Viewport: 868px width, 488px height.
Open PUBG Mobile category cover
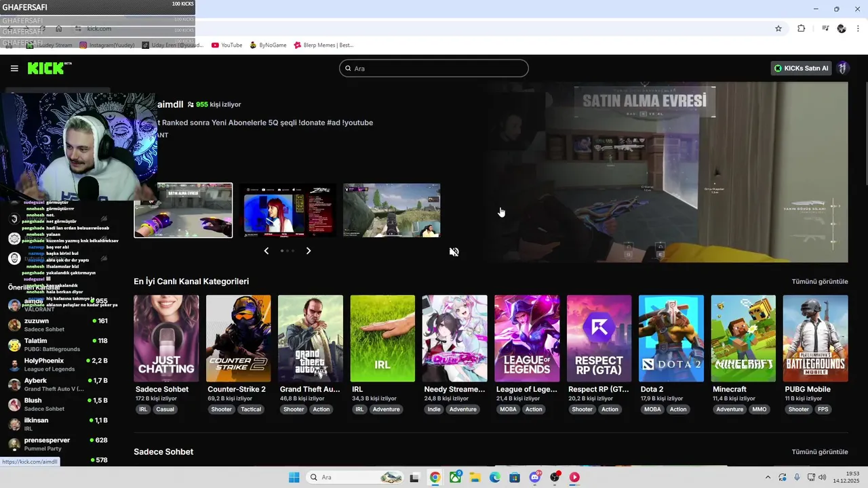coord(815,338)
